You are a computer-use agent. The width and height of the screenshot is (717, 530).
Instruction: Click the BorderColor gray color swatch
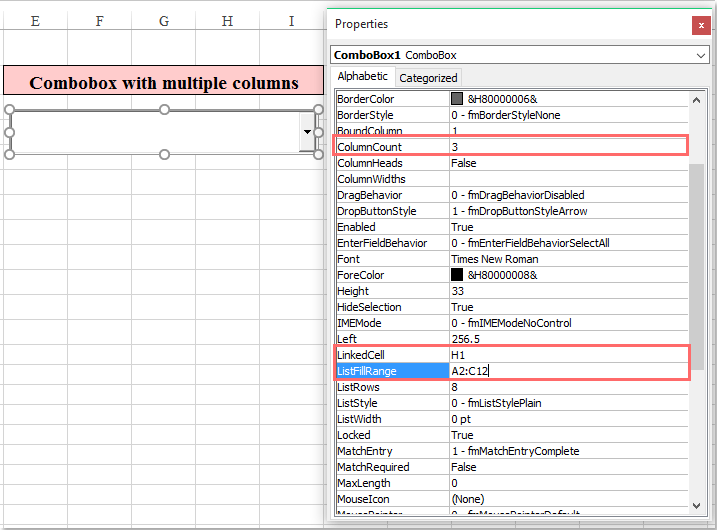457,99
